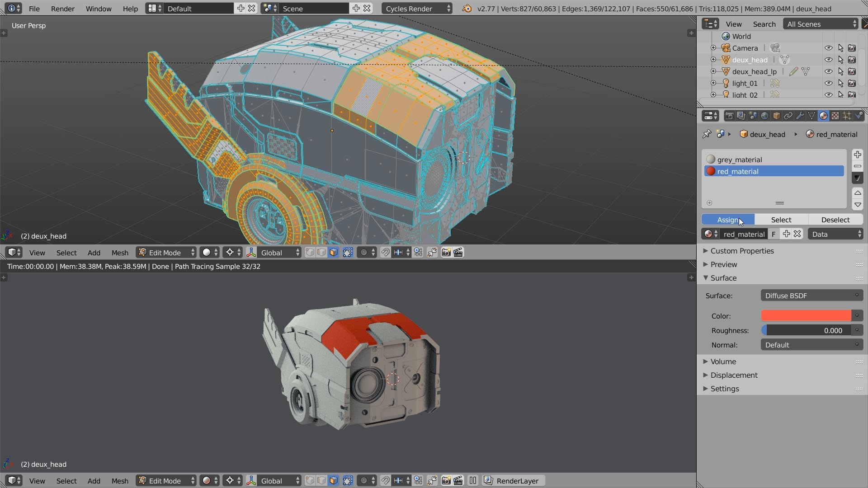
Task: Open Edit Mode dropdown in top viewport
Action: click(x=166, y=253)
